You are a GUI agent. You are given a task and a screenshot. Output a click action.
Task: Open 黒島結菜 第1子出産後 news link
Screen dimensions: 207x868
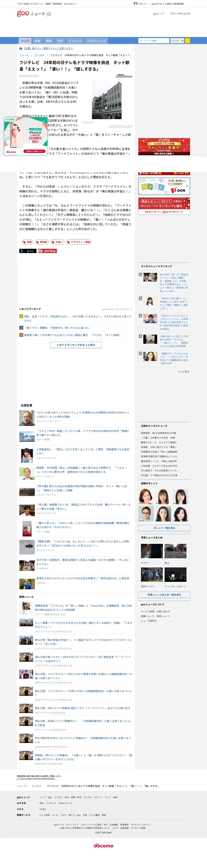158,433
